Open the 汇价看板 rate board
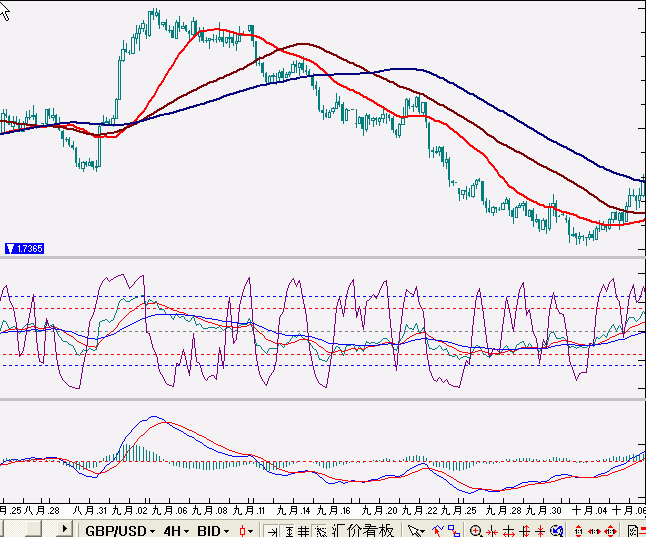This screenshot has width=646, height=538. click(363, 530)
